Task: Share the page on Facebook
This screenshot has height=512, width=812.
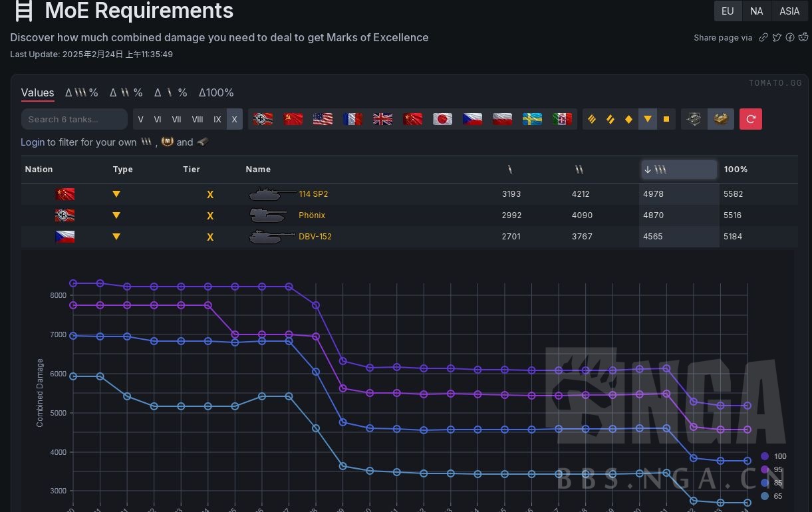Action: point(790,38)
